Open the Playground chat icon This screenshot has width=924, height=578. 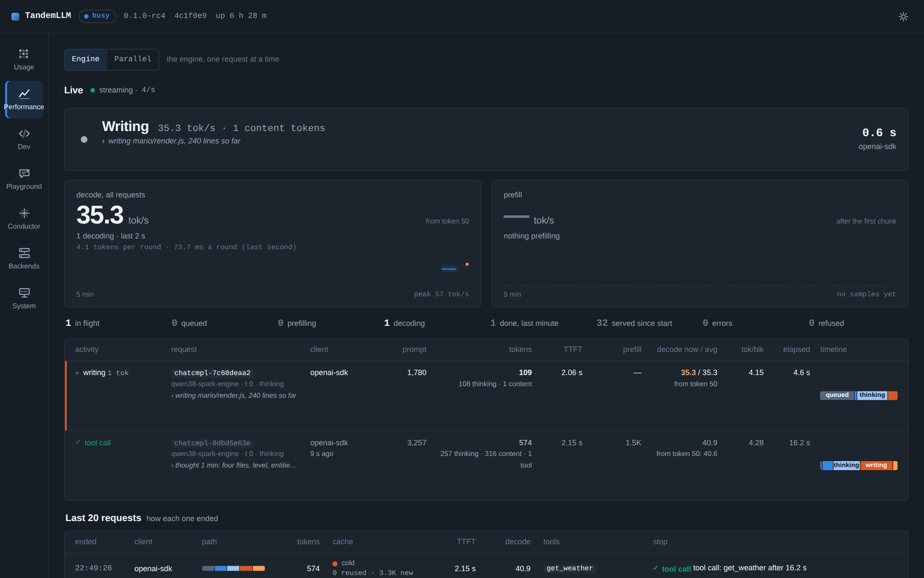(24, 173)
